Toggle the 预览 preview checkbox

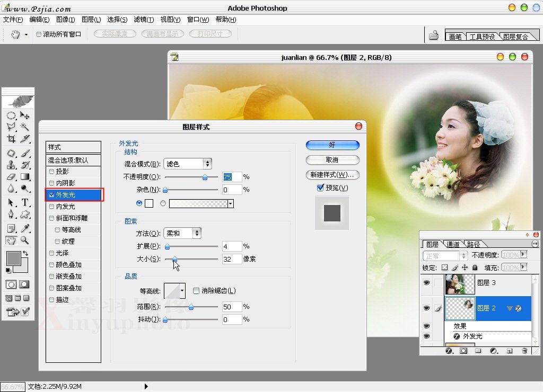tap(320, 188)
